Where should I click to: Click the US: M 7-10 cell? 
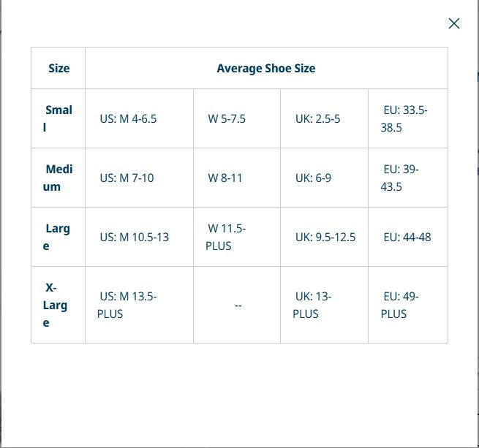pyautogui.click(x=127, y=178)
